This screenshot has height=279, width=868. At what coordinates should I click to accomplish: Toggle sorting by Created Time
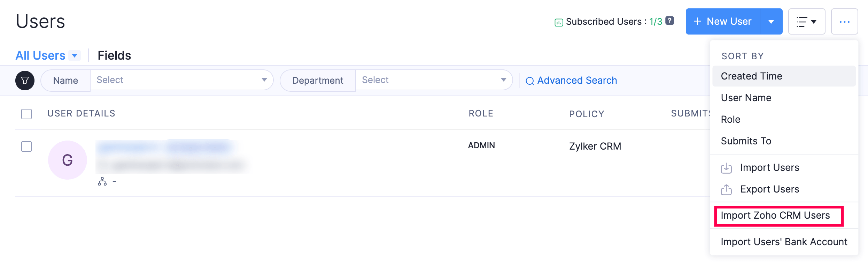point(751,76)
